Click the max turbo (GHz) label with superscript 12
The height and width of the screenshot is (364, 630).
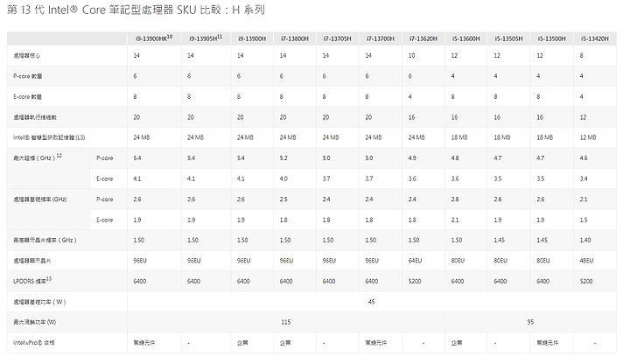[38, 157]
